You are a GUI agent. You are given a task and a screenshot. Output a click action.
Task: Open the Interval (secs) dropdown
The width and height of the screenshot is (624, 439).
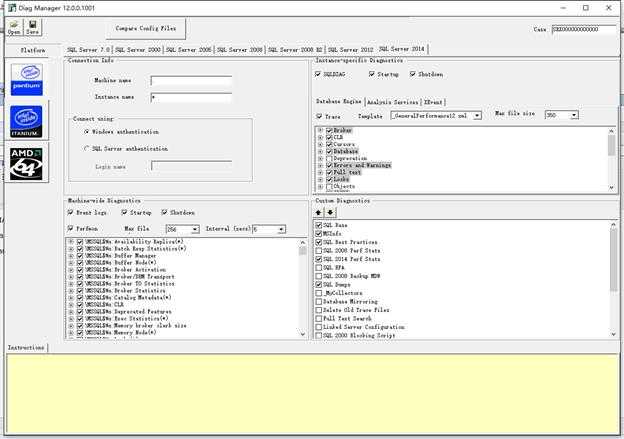click(281, 229)
